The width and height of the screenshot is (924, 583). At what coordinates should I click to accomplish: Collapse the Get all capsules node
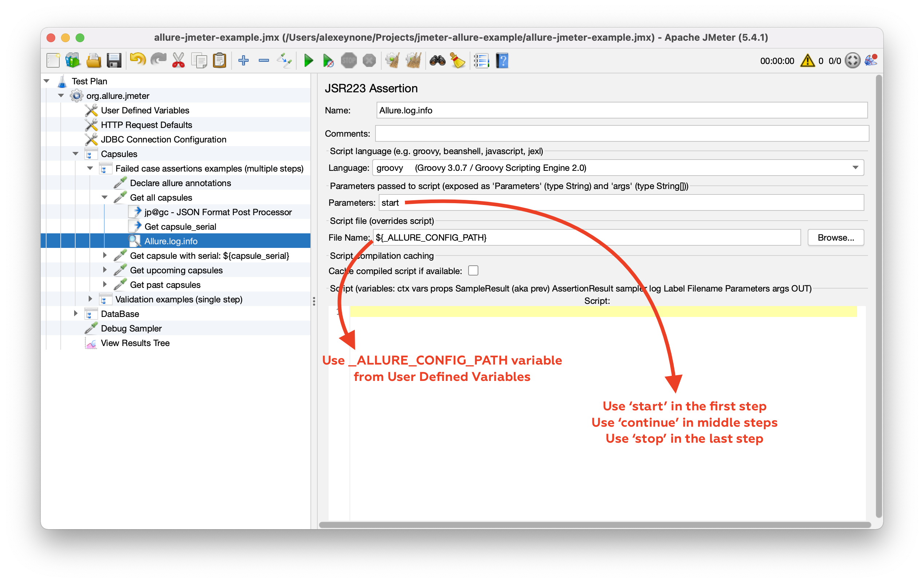point(105,198)
